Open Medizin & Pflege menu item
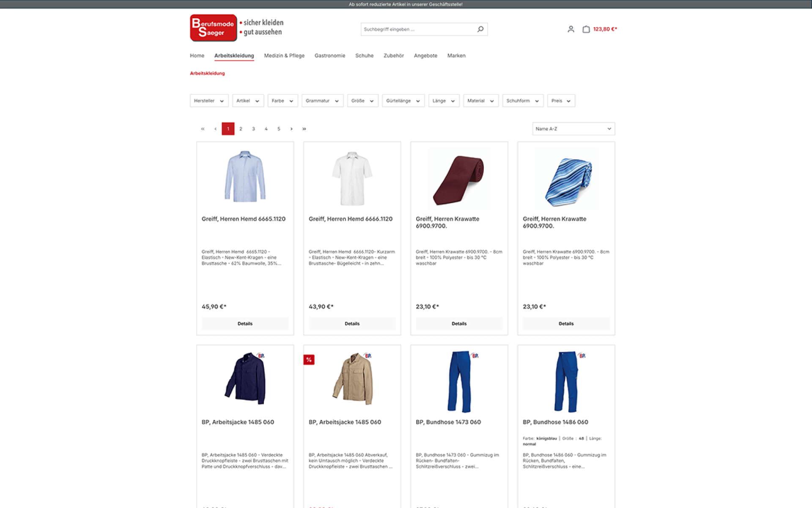 click(x=284, y=55)
